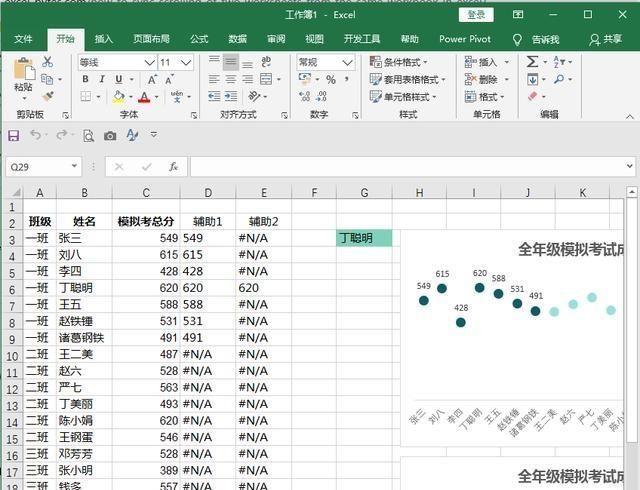Viewport: 640px width, 490px height.
Task: Click the Comma Style icon
Action: click(347, 79)
